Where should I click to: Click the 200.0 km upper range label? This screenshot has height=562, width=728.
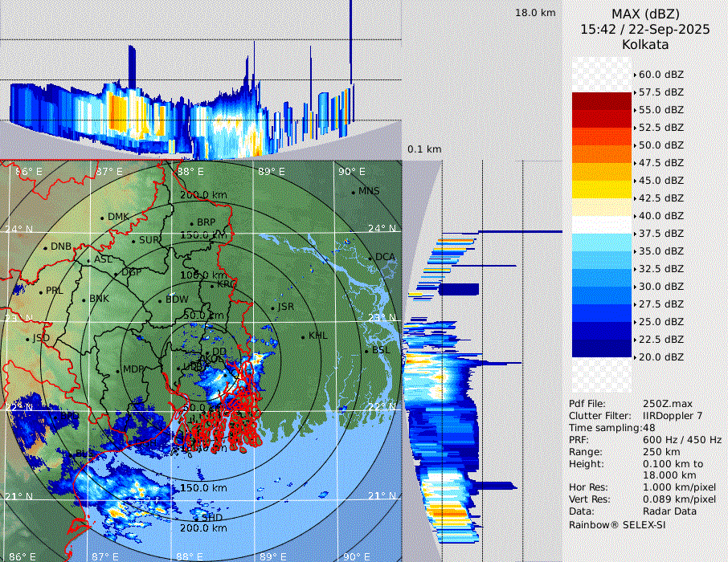tap(202, 195)
